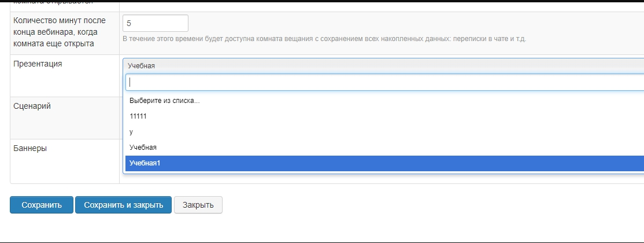Click blank space right of Закрыть button
644x243 pixels.
(405, 205)
